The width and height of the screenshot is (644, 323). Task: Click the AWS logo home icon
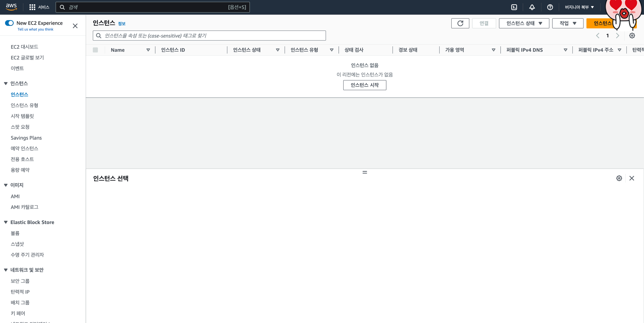(x=11, y=7)
